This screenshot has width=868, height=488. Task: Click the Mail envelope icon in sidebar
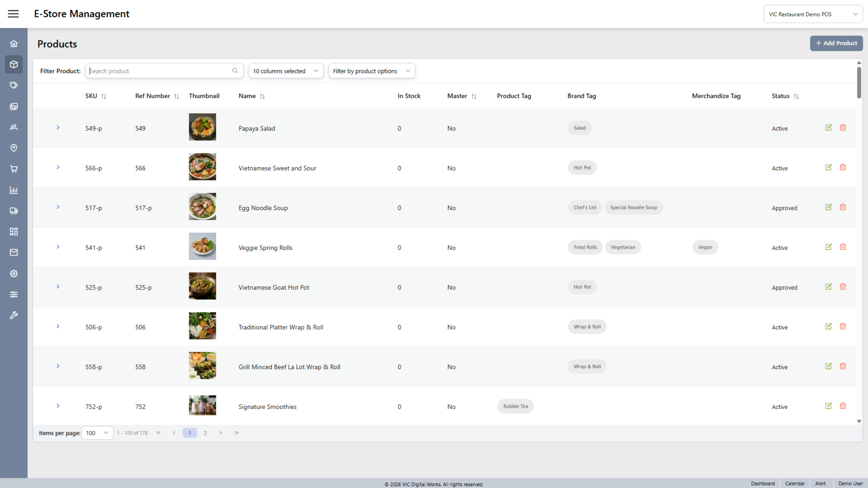click(14, 252)
